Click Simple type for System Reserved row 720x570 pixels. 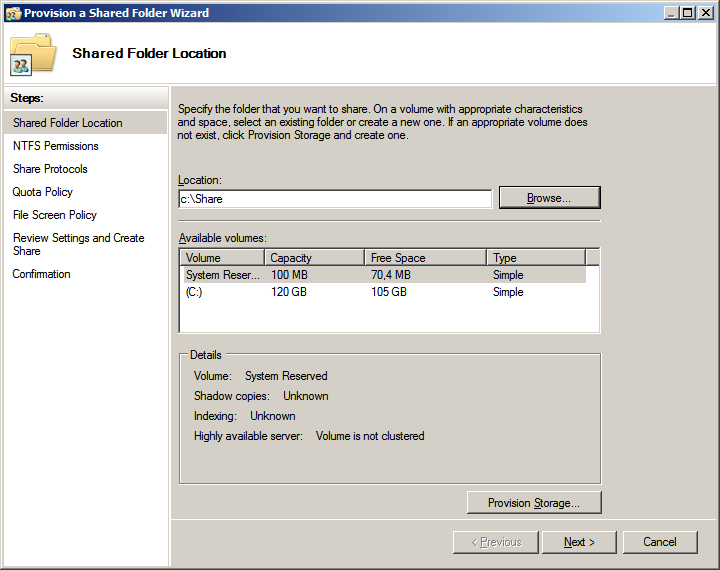508,275
